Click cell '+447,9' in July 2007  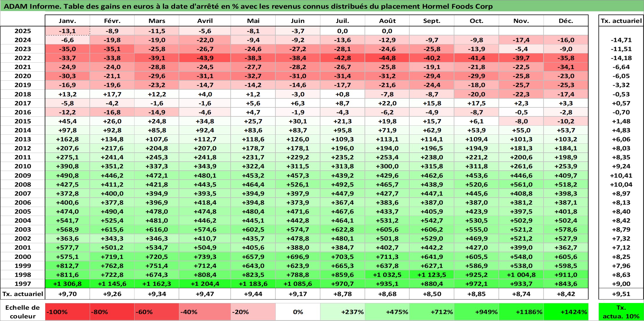point(342,194)
